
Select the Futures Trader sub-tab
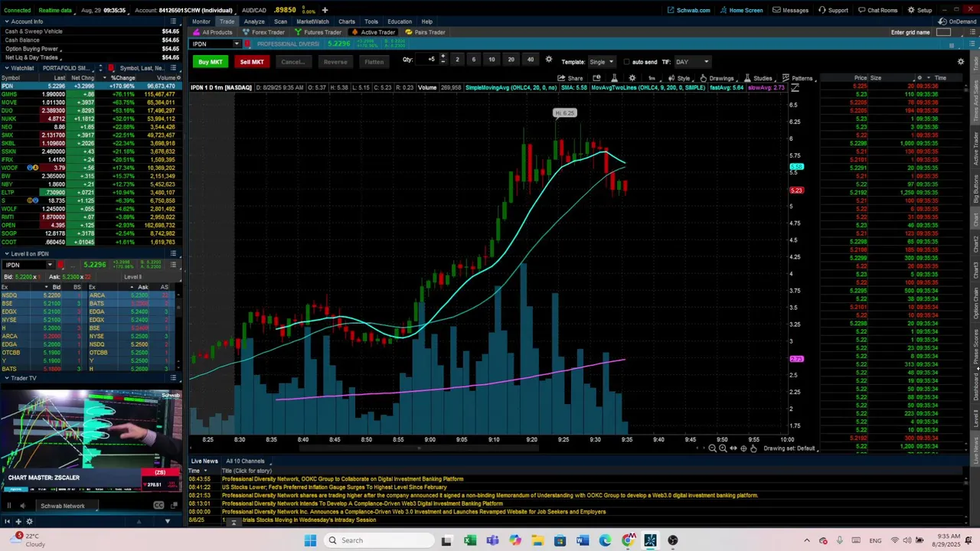pos(318,32)
